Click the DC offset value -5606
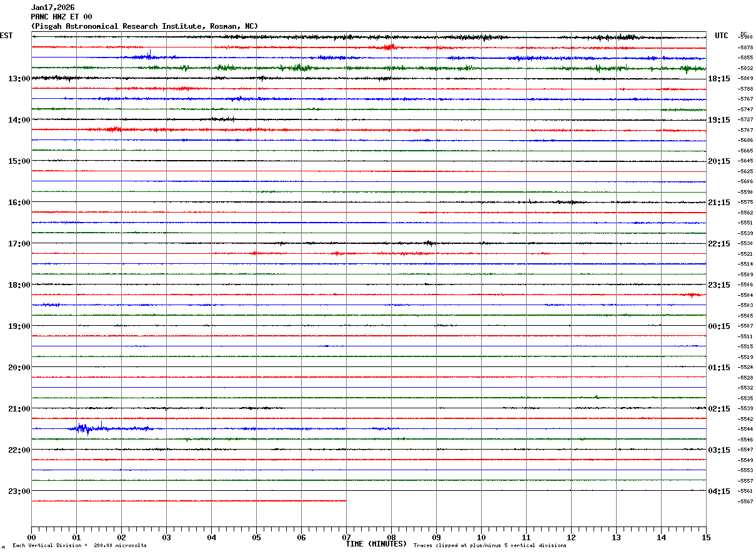This screenshot has height=554, width=756. pos(745,181)
